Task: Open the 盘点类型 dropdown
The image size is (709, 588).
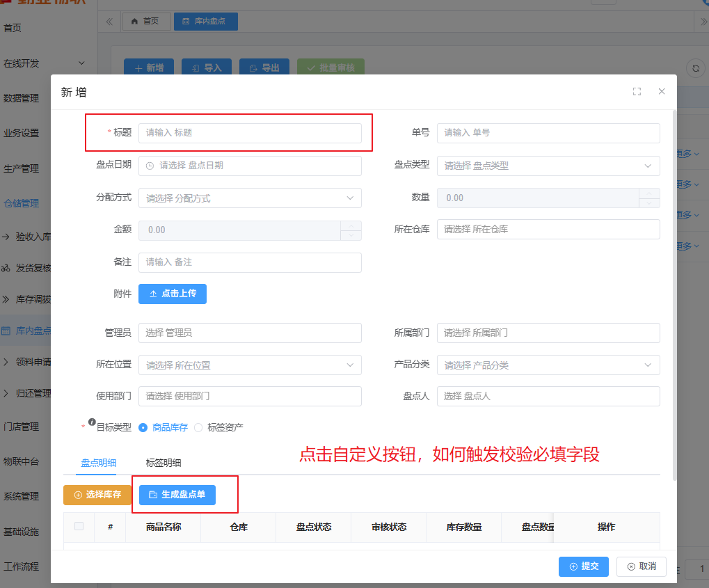Action: tap(548, 166)
